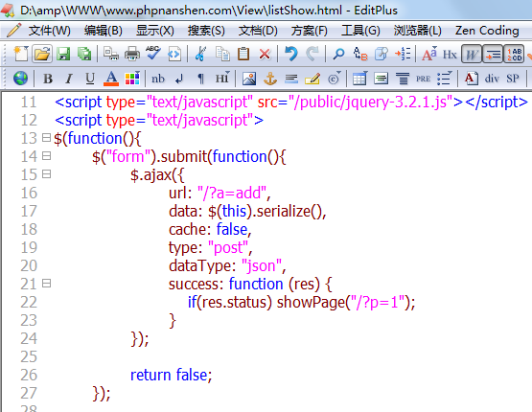This screenshot has height=412, width=532.
Task: Cut selection with the scissors icon
Action: coord(200,54)
